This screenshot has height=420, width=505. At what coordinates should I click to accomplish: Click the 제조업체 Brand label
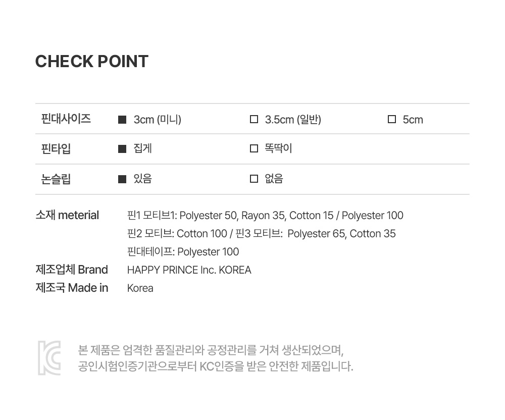click(72, 270)
